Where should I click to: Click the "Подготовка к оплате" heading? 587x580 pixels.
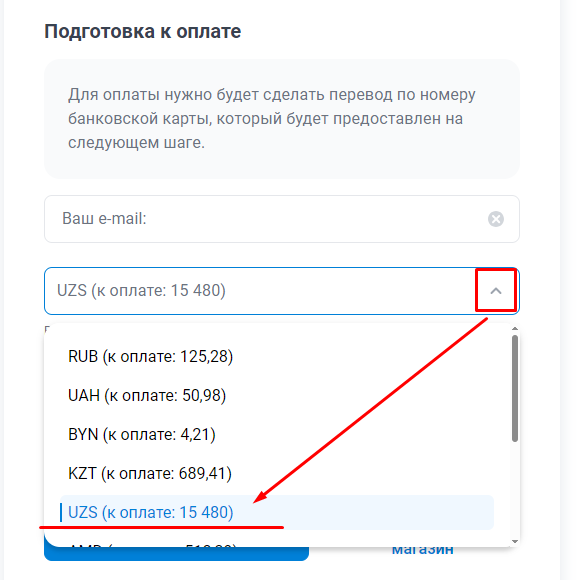click(143, 31)
